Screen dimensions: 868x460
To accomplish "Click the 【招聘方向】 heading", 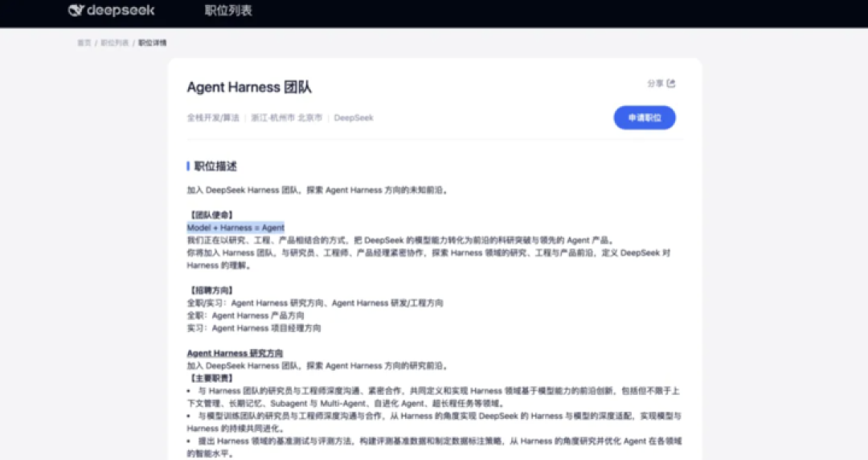I will (x=211, y=290).
